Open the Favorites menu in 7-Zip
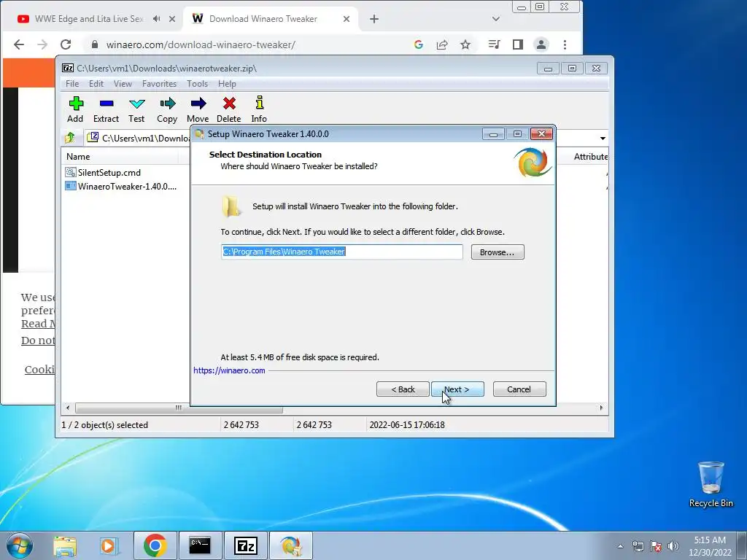 (159, 84)
